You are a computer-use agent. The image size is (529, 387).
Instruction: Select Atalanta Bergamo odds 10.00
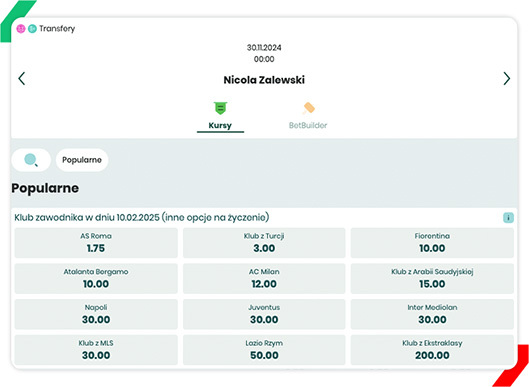(96, 279)
